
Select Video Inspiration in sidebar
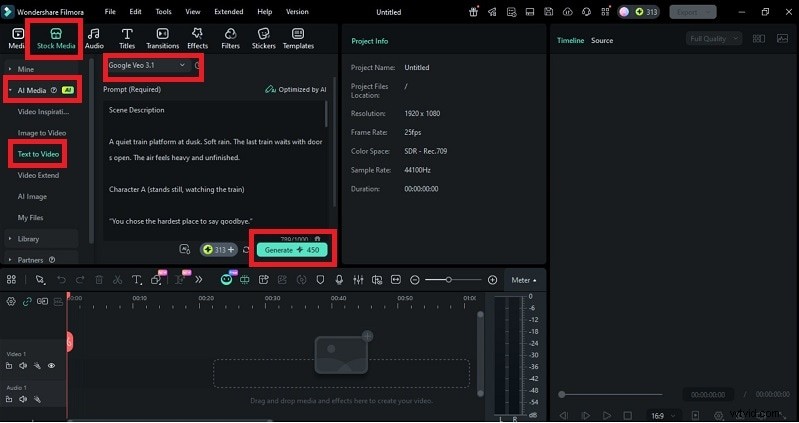point(43,112)
